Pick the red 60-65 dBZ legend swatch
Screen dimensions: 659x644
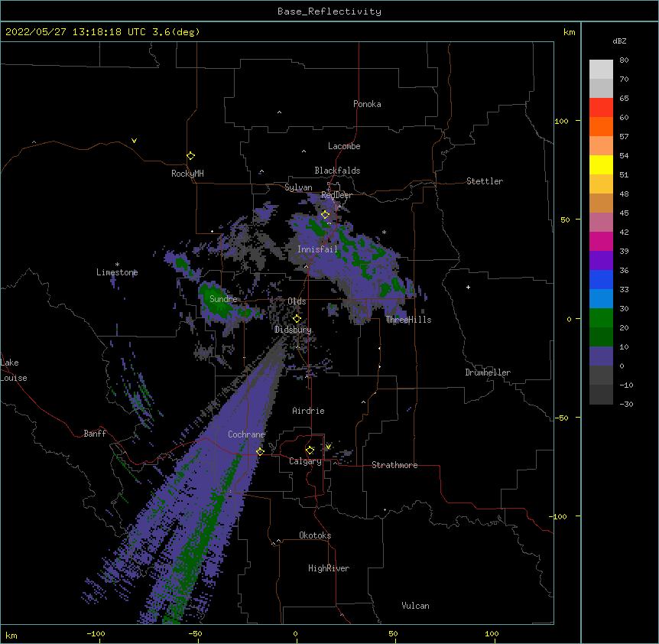click(601, 107)
